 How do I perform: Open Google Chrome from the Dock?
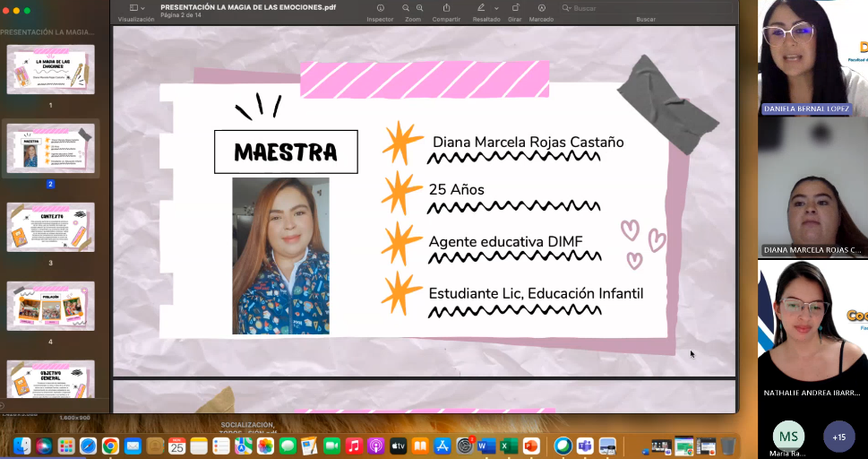(x=110, y=446)
